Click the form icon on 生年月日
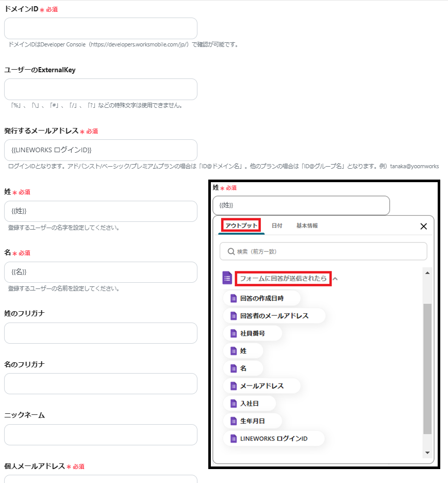This screenshot has height=483, width=448. click(x=234, y=421)
